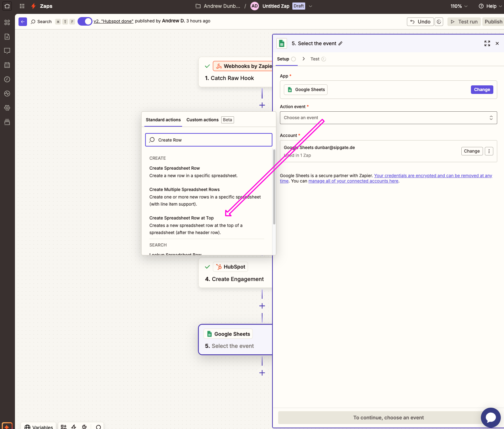The height and width of the screenshot is (429, 504).
Task: Open the Google Sheets account more-options menu
Action: pyautogui.click(x=489, y=151)
